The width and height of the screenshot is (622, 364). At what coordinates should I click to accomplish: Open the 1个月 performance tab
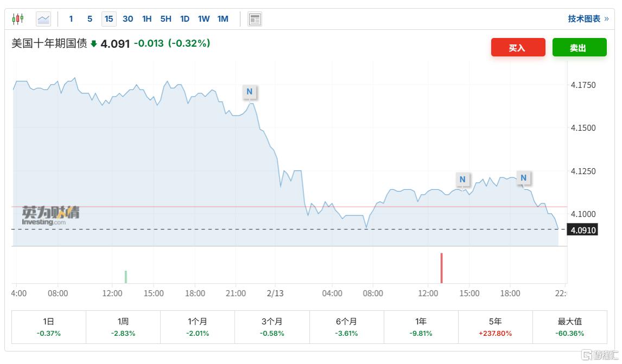pos(198,327)
